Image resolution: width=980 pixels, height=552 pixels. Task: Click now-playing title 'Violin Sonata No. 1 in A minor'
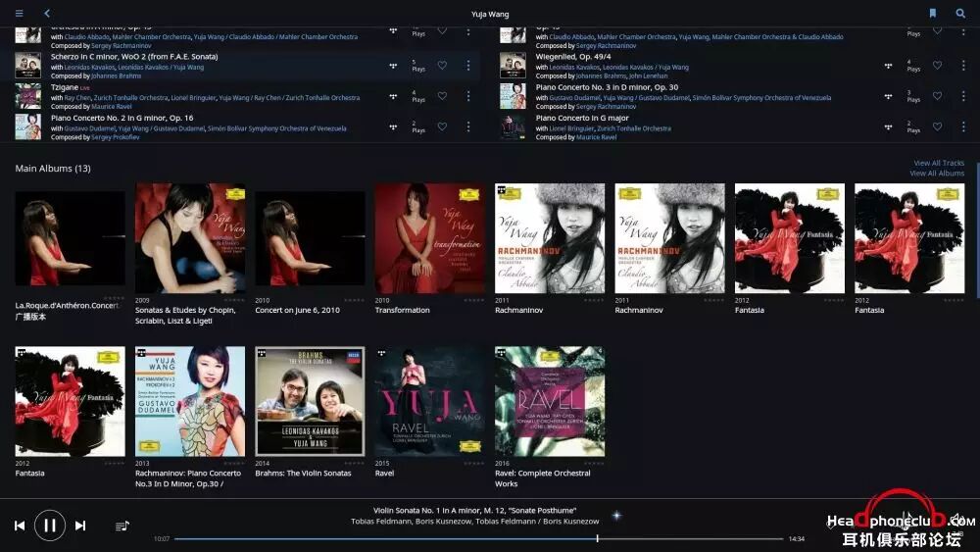tap(474, 510)
